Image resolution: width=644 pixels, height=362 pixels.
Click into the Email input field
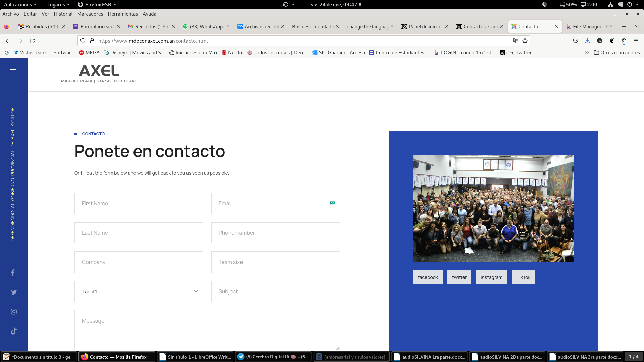click(x=272, y=203)
